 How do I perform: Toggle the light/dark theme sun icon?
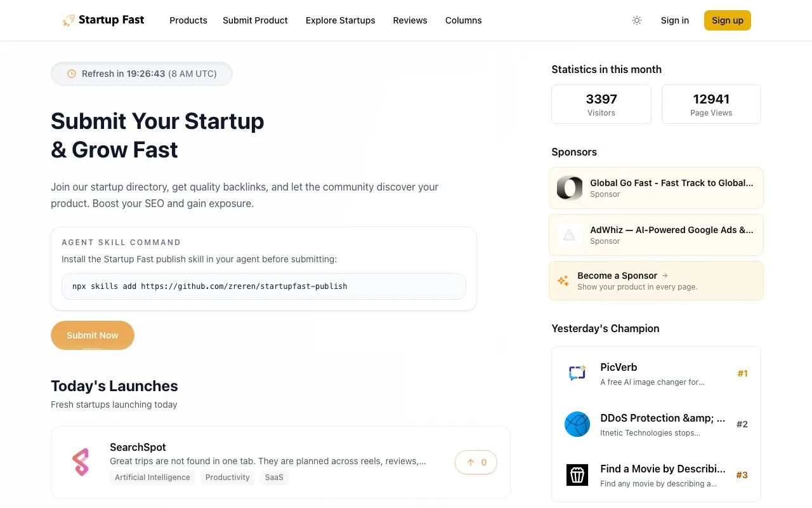click(637, 20)
